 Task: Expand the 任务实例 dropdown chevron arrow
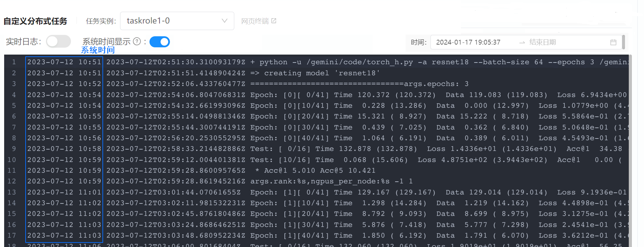(x=224, y=21)
